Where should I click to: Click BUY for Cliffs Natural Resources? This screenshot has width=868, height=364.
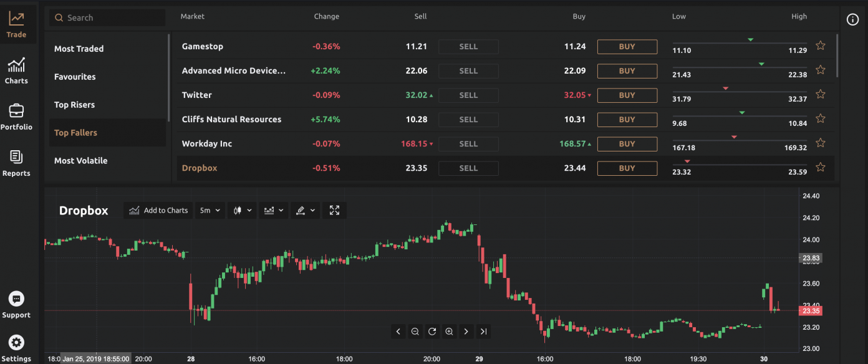click(627, 119)
